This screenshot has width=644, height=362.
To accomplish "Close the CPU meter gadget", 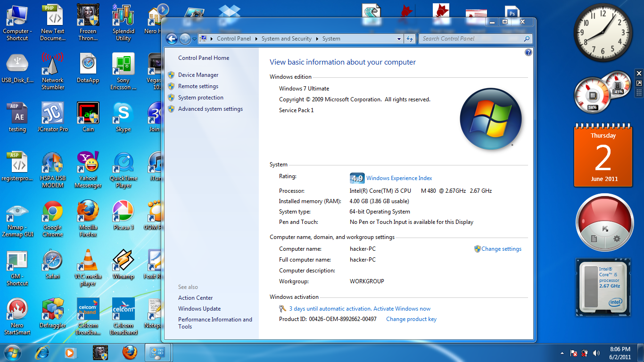I will tap(639, 74).
